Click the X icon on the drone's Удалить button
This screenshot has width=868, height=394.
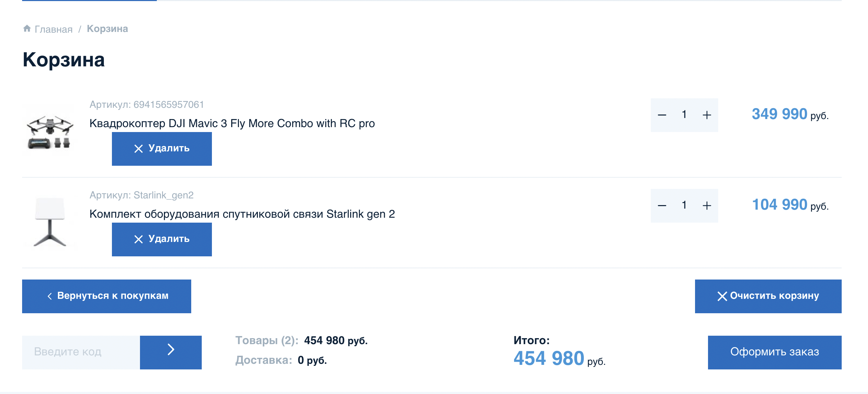pos(138,149)
